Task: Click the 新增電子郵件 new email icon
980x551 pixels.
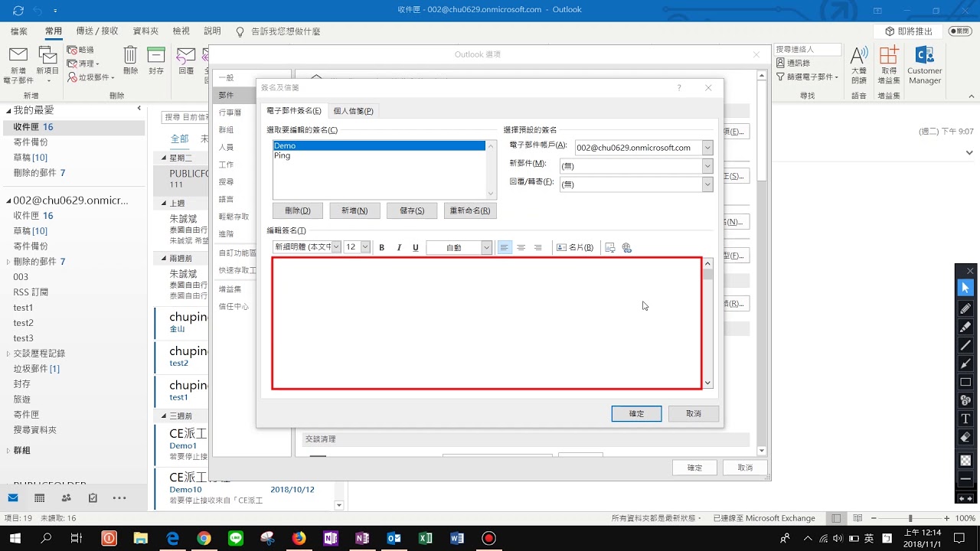Action: pos(18,56)
